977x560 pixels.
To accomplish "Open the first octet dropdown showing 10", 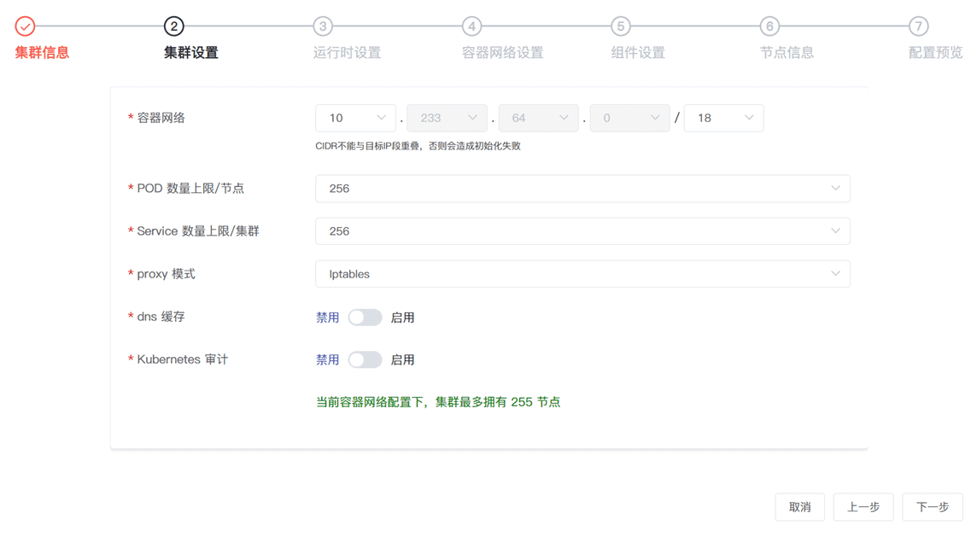I will click(355, 118).
